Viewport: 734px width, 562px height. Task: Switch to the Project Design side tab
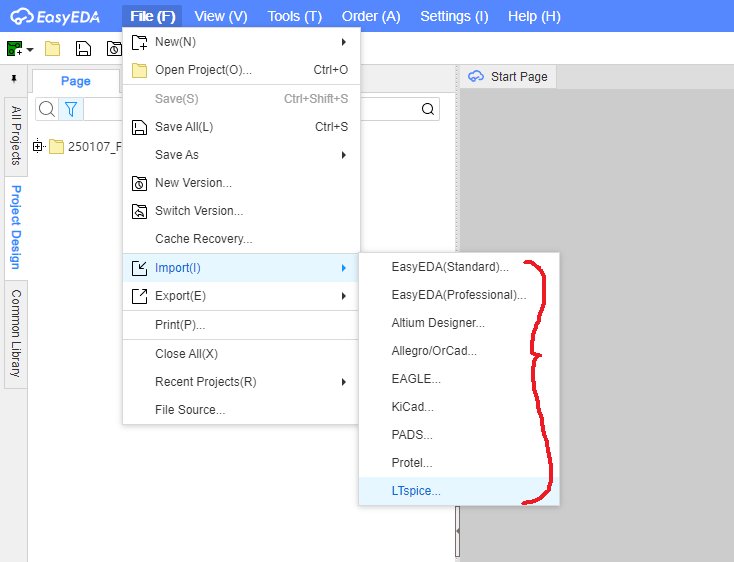click(16, 227)
